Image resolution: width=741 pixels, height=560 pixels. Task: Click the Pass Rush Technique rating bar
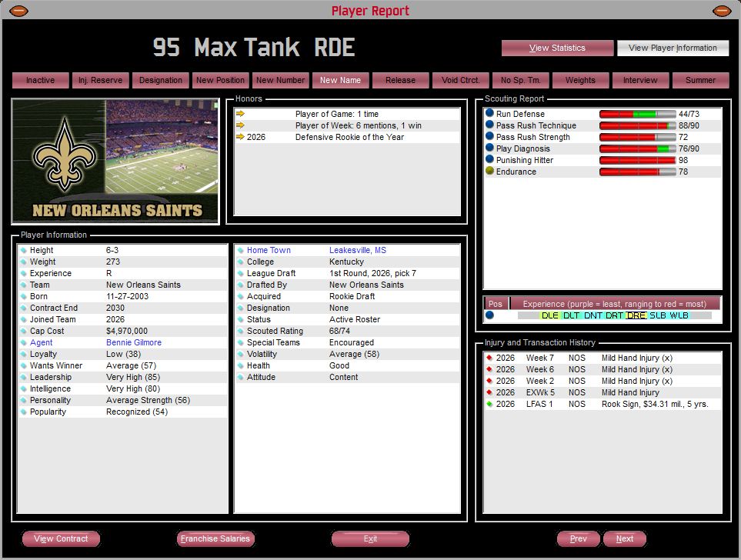click(x=637, y=125)
